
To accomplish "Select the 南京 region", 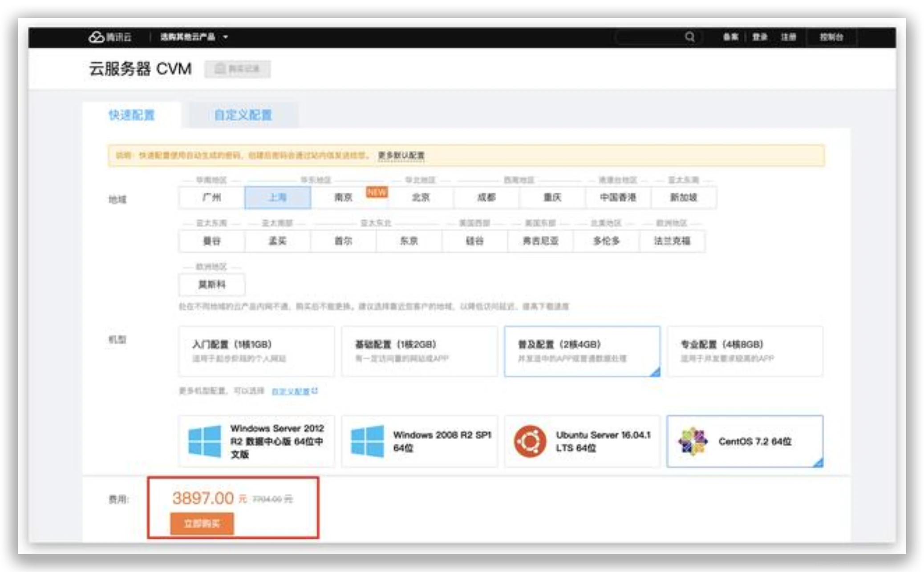I will click(x=344, y=197).
